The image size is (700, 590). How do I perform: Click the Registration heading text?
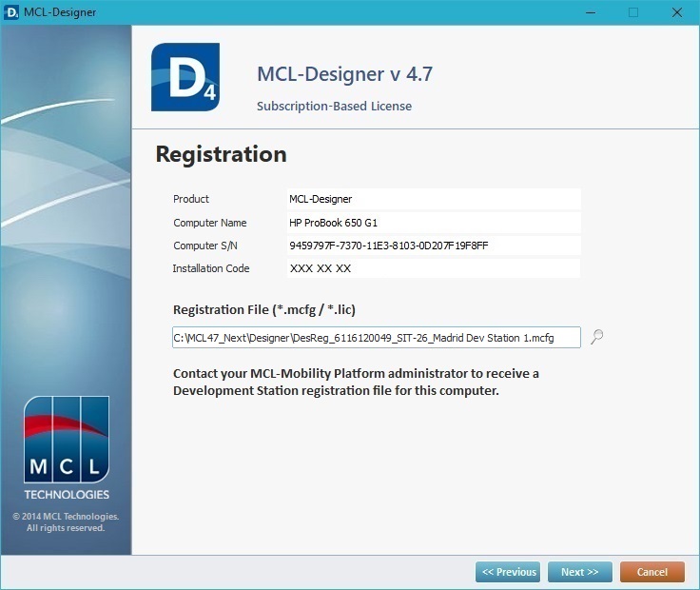pos(221,154)
